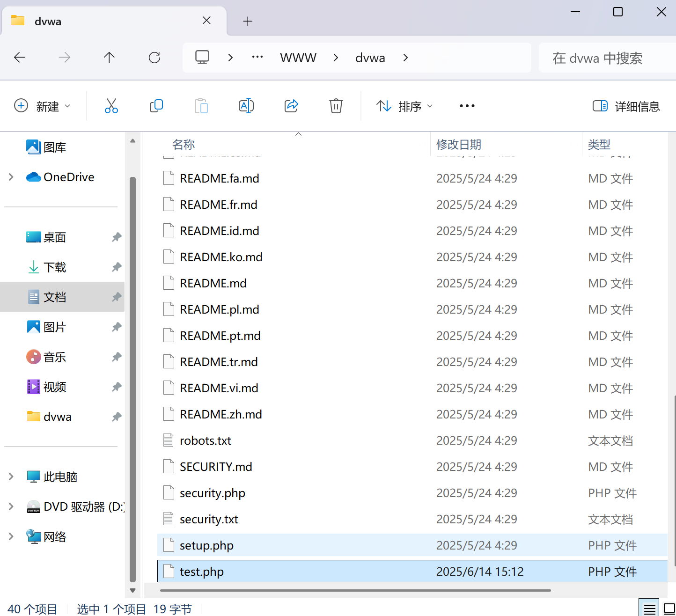Select file README.vi.md
The image size is (676, 616).
(412, 388)
